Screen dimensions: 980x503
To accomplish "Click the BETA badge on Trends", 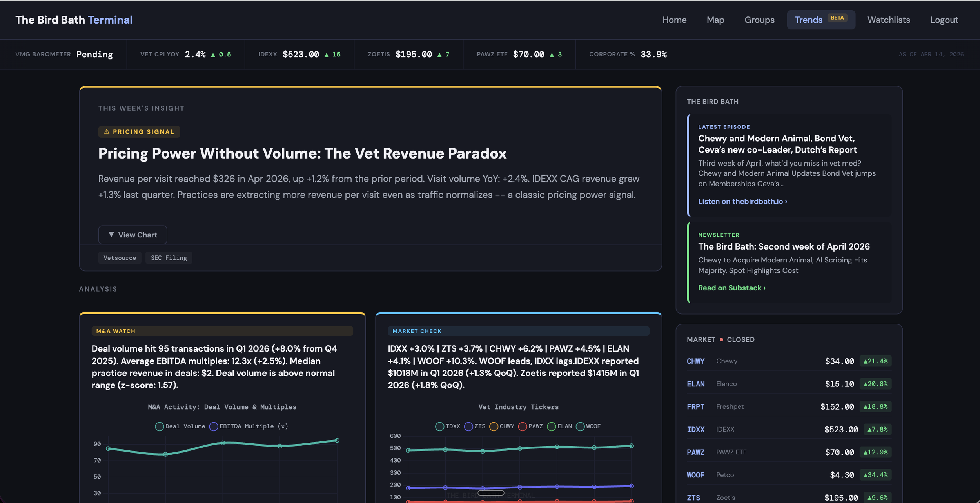I will 837,18.
